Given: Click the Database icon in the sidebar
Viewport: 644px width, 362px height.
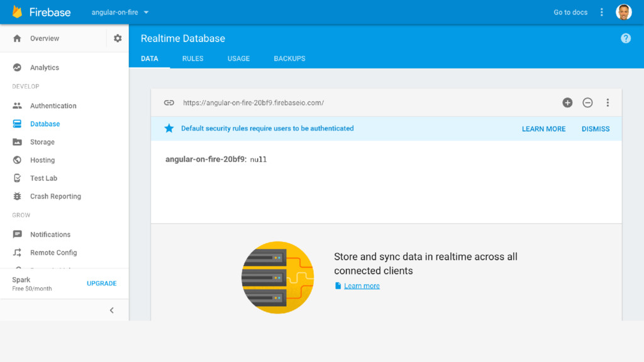Looking at the screenshot, I should coord(17,124).
